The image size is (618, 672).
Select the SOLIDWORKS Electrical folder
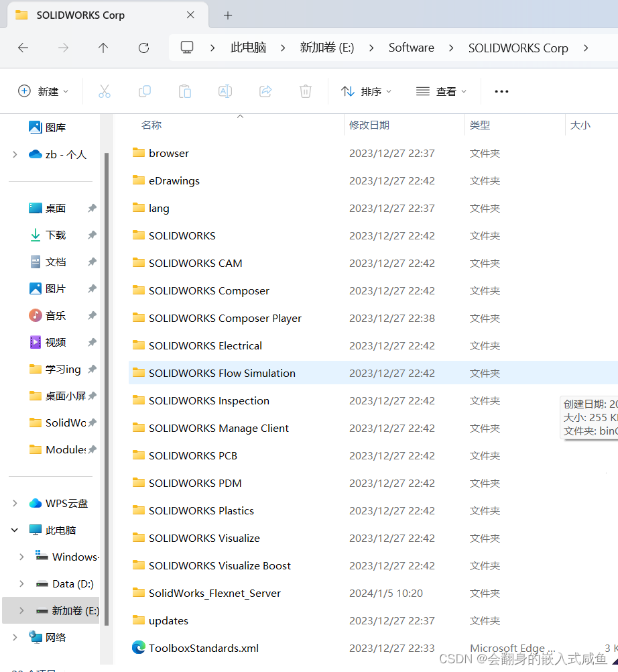tap(373, 345)
